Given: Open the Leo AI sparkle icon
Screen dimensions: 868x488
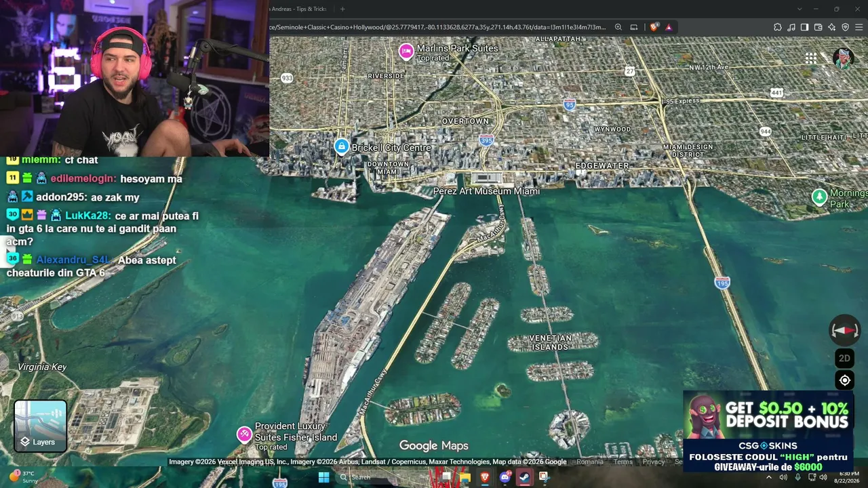Looking at the screenshot, I should click(x=831, y=27).
